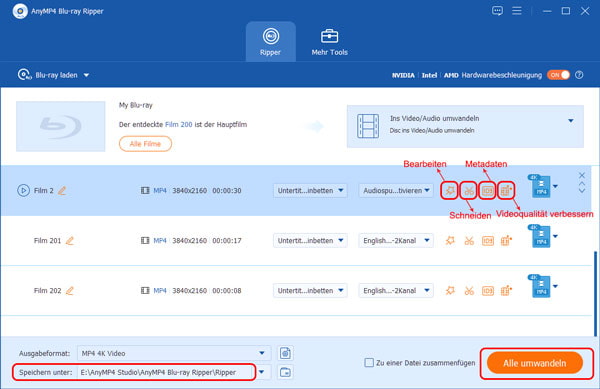The image size is (600, 389).
Task: Open subtitle dropdown for Film 202
Action: pyautogui.click(x=310, y=291)
